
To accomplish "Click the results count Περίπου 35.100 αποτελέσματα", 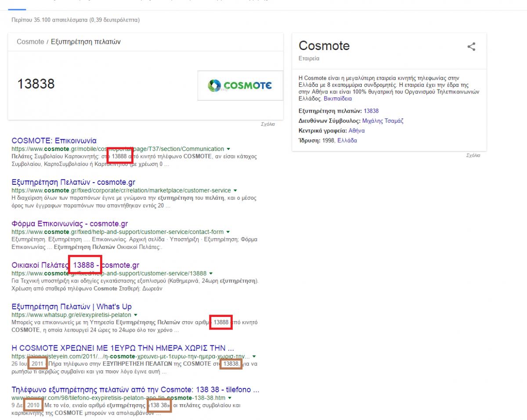I will click(x=76, y=20).
